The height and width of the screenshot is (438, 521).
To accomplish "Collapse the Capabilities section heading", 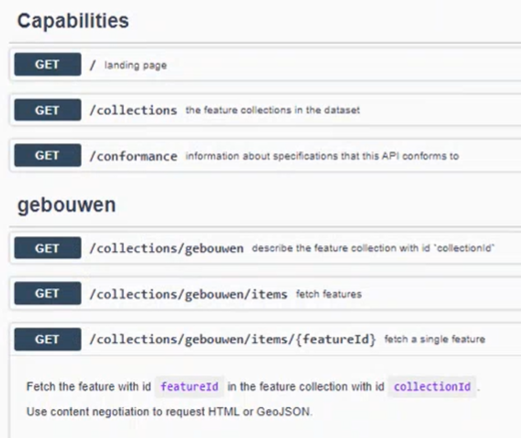I will (x=73, y=21).
